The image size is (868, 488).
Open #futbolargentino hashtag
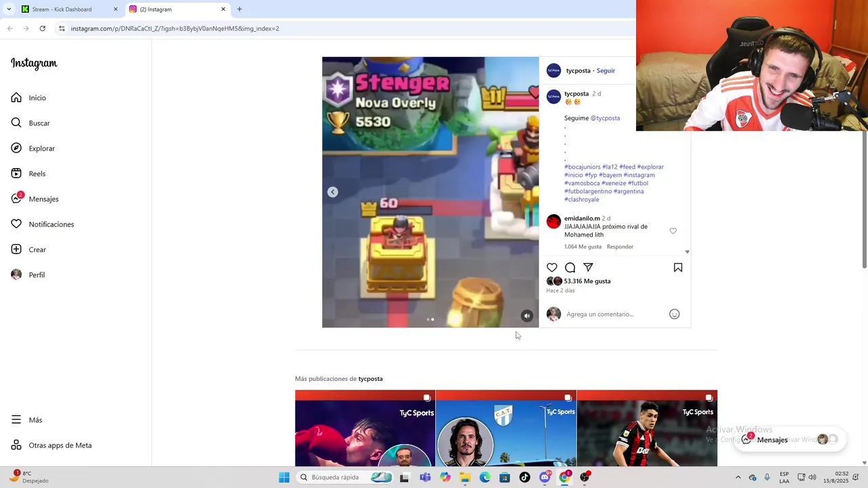(x=588, y=191)
